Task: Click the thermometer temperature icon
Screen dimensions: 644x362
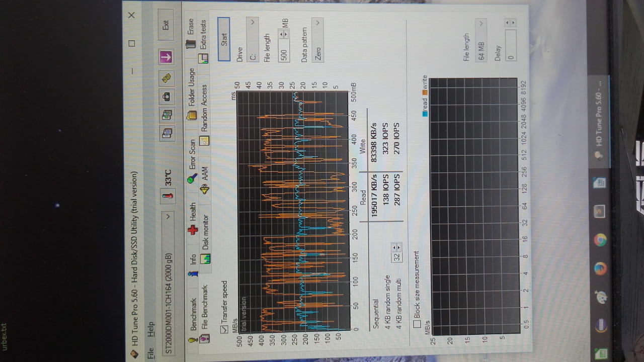Action: tap(167, 196)
